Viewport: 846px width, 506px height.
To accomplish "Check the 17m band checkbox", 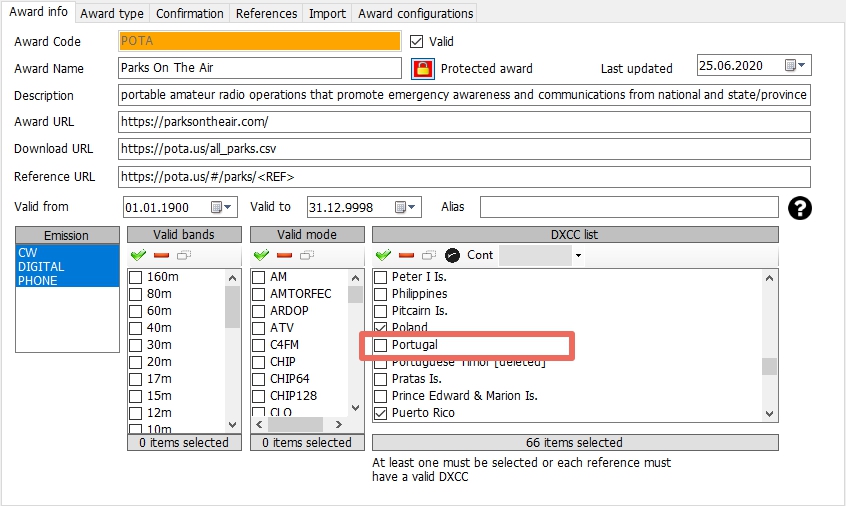I will tap(135, 379).
